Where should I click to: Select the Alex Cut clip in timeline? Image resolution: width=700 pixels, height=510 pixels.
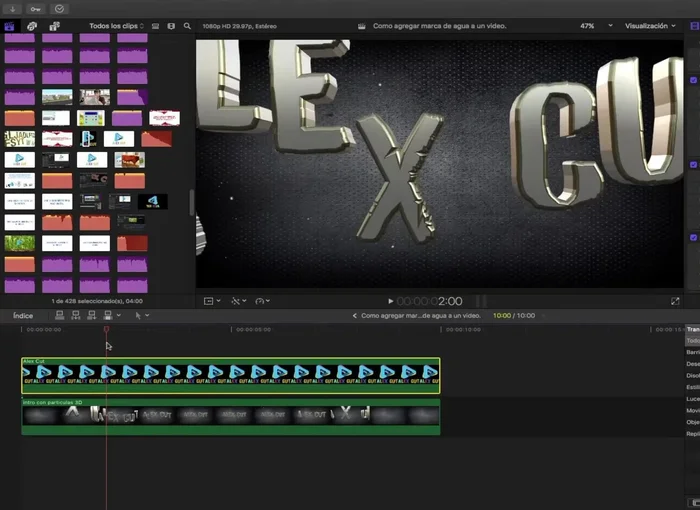(230, 375)
